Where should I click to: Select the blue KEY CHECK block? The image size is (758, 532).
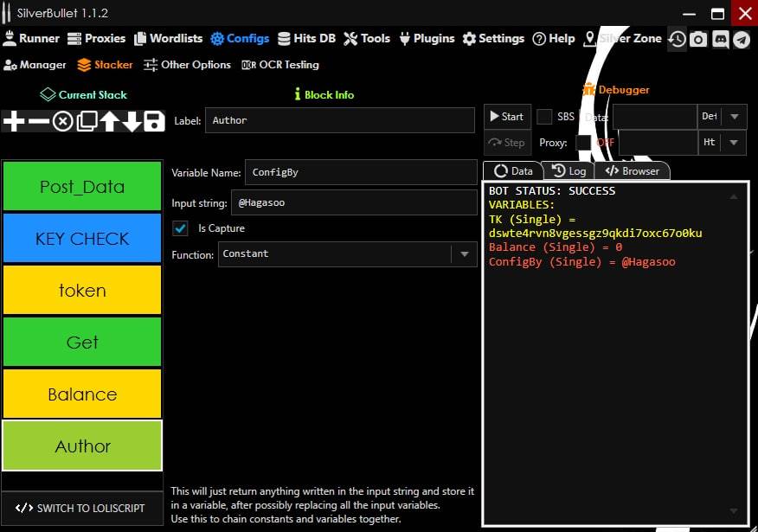click(x=82, y=239)
